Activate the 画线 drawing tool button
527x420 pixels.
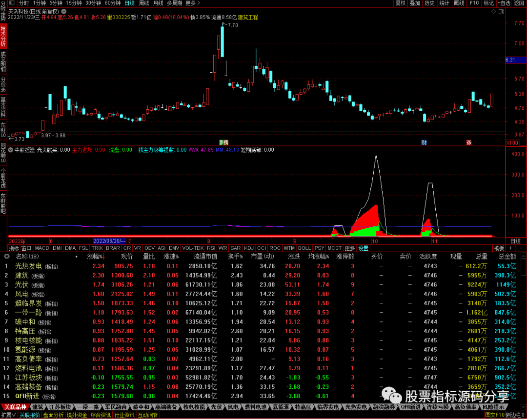pos(459,3)
